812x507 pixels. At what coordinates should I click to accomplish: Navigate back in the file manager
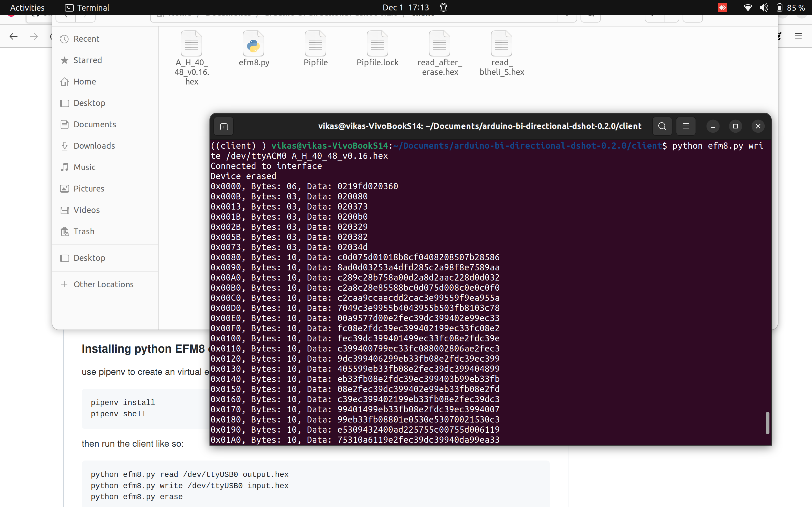[14, 36]
